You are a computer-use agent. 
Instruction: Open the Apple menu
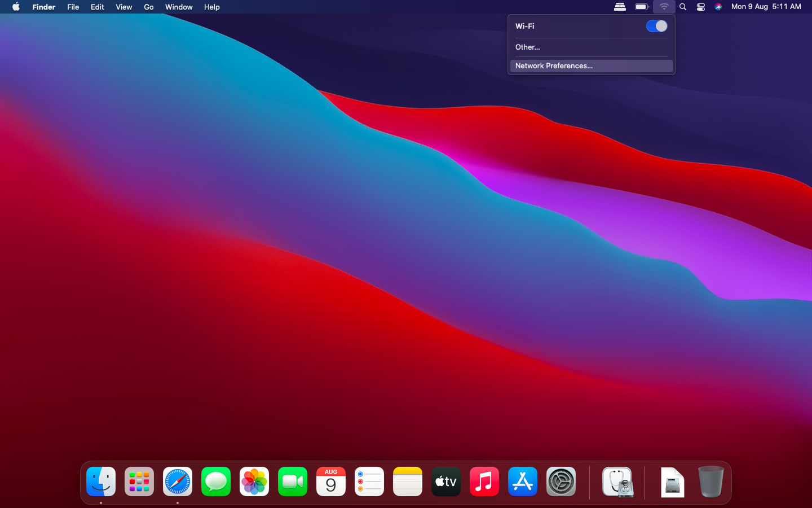16,7
